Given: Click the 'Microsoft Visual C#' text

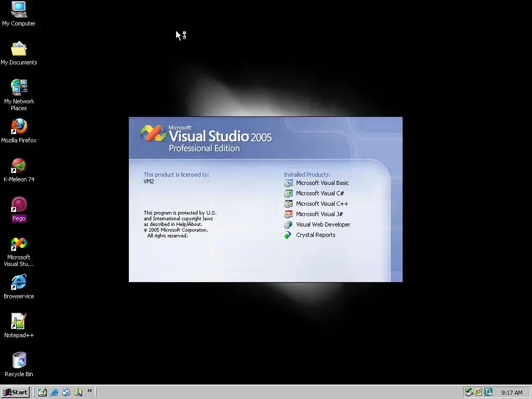Looking at the screenshot, I should (x=320, y=193).
